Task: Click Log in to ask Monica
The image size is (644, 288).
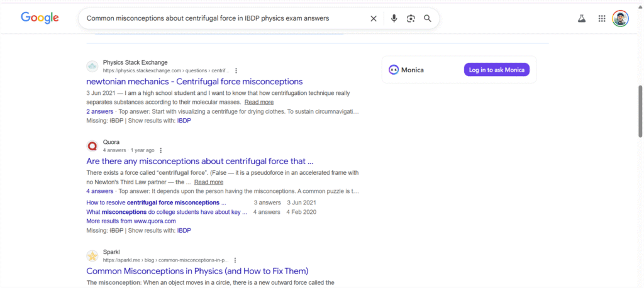Action: tap(496, 70)
